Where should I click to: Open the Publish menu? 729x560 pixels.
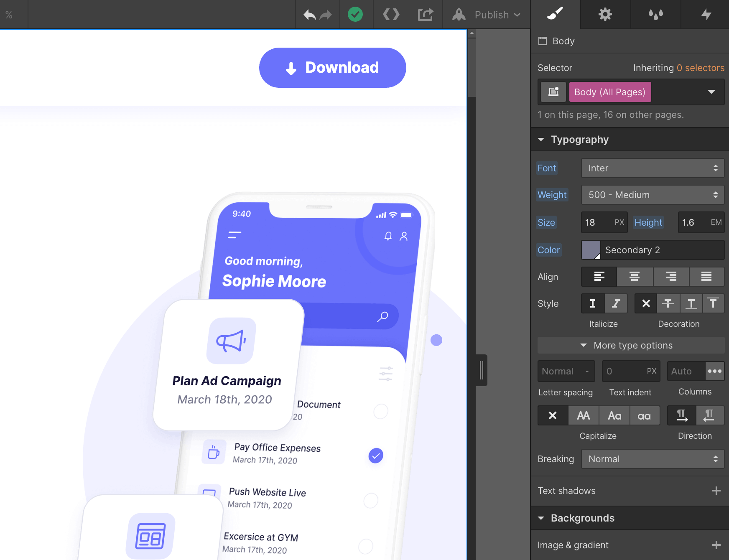click(x=492, y=14)
